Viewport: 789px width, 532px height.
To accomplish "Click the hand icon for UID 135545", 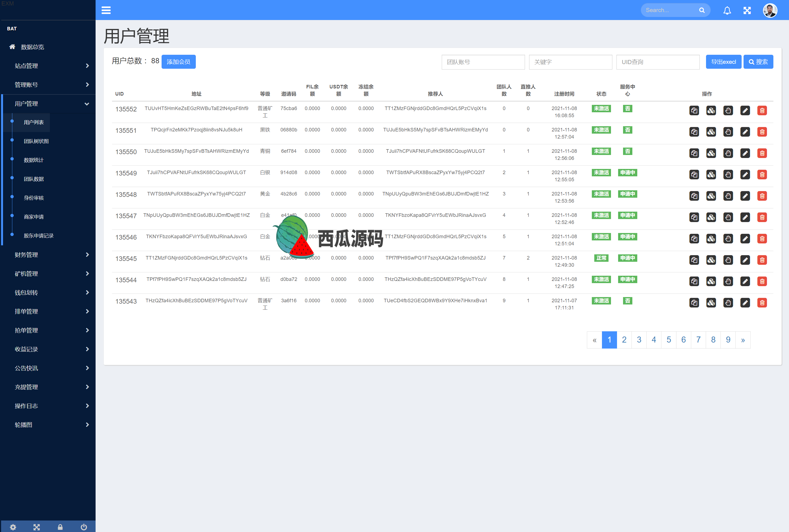I will tap(728, 260).
